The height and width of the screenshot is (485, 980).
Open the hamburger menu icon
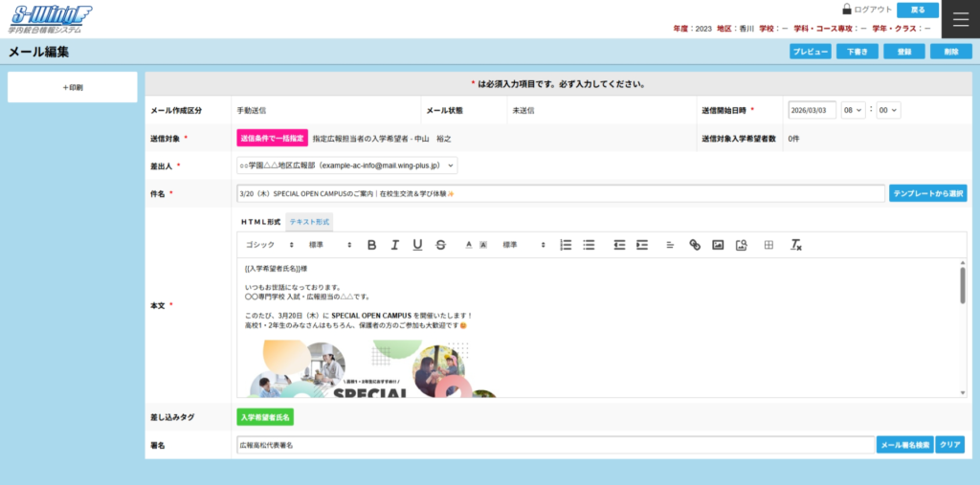pyautogui.click(x=961, y=19)
